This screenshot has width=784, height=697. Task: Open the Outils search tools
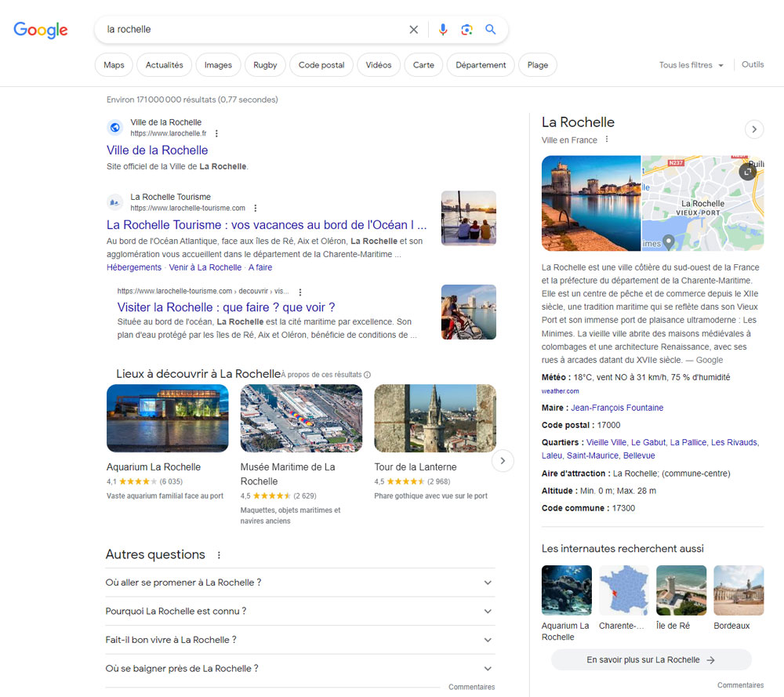click(x=753, y=64)
